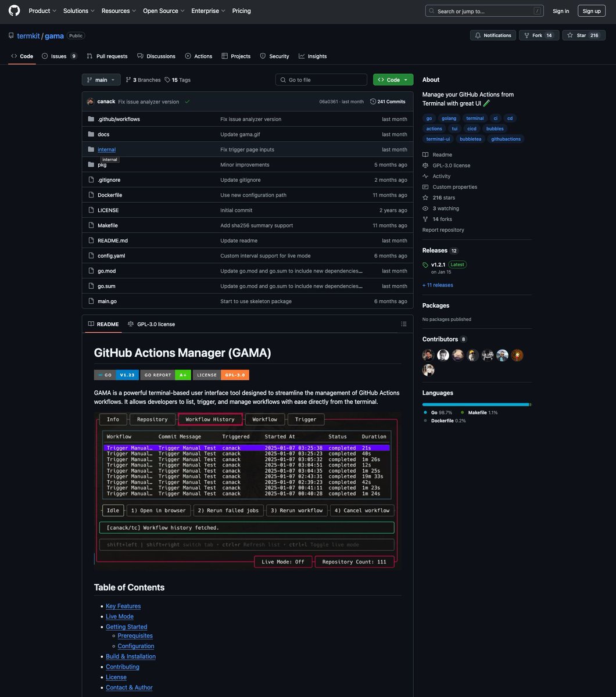
Task: Open the Actions tab
Action: 199,56
